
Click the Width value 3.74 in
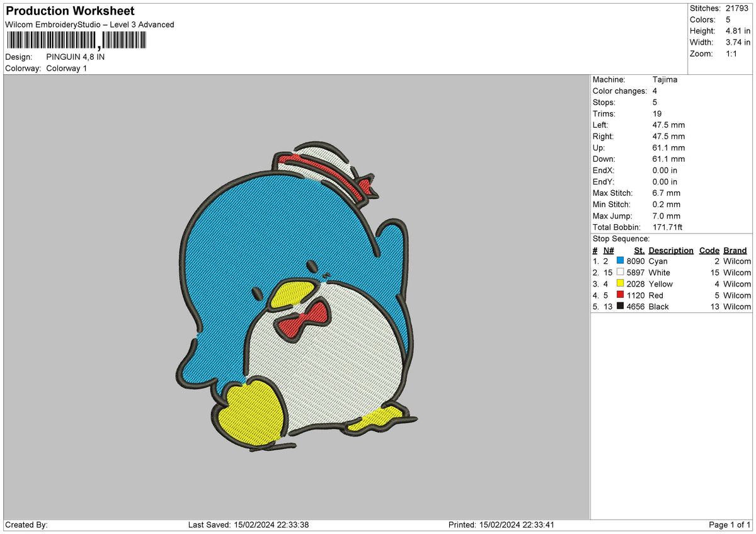(x=739, y=42)
